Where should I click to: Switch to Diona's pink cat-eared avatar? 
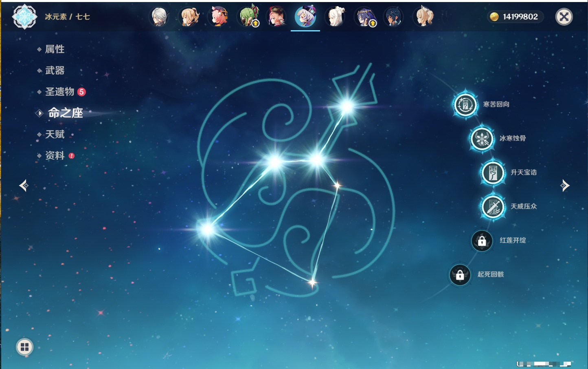pyautogui.click(x=218, y=17)
